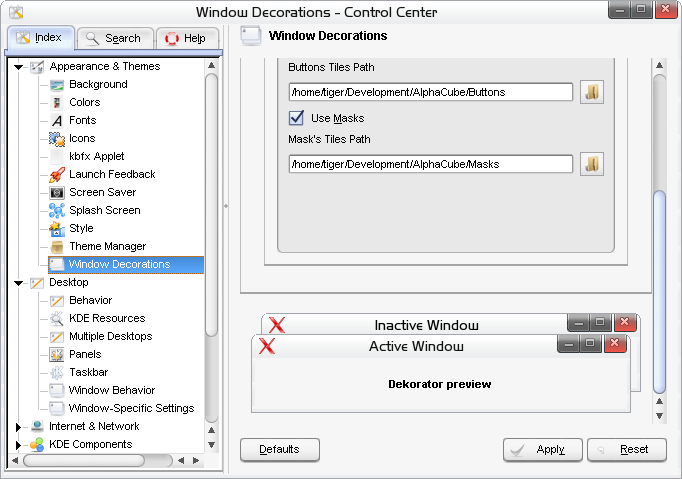Screen dimensions: 682x479
Task: Click the Desktop category icon
Action: coord(37,283)
